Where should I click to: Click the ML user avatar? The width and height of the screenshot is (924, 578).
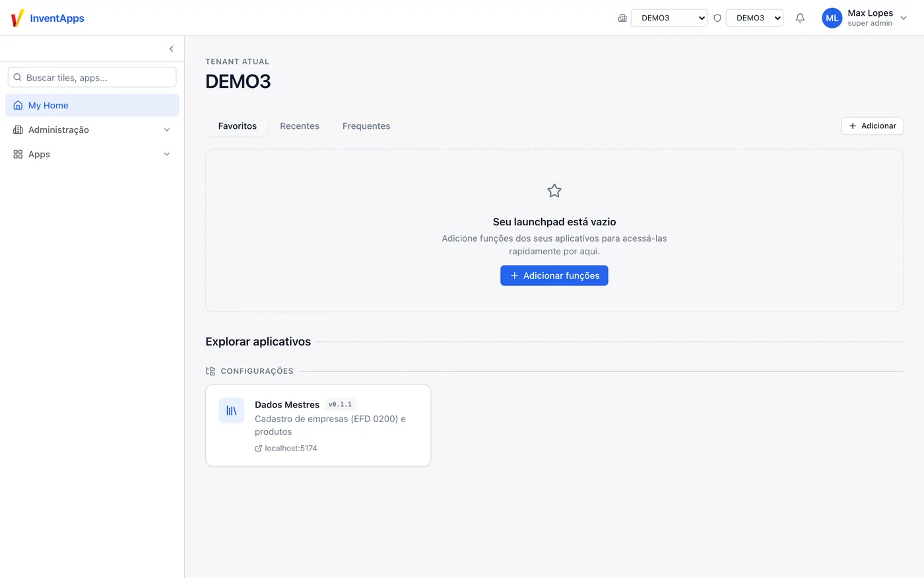click(832, 18)
